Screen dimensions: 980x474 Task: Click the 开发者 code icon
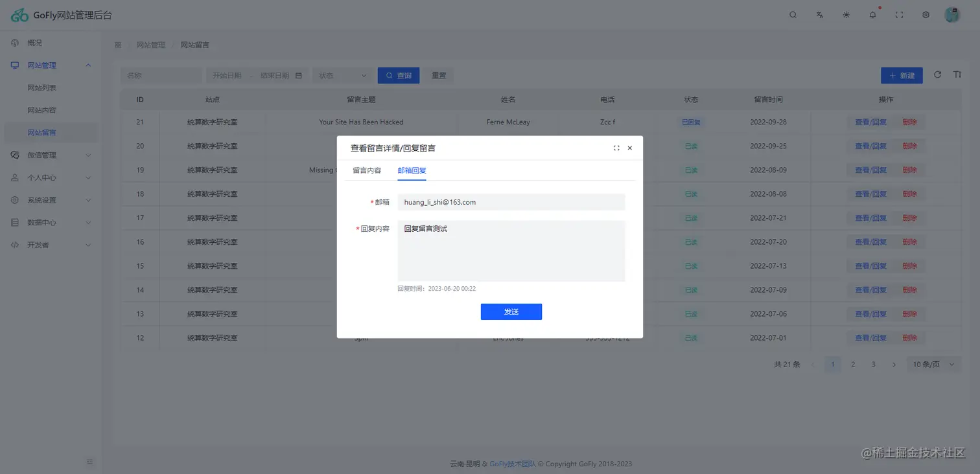click(x=15, y=245)
